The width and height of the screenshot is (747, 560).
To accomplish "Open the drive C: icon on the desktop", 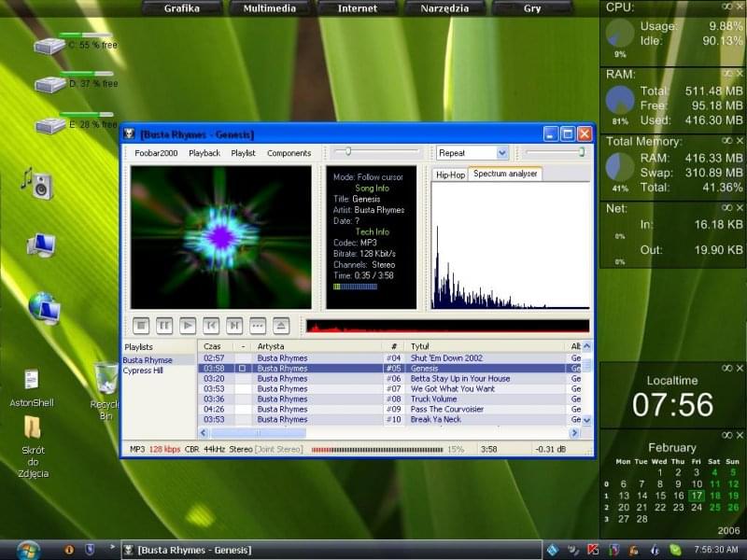I will [x=49, y=46].
